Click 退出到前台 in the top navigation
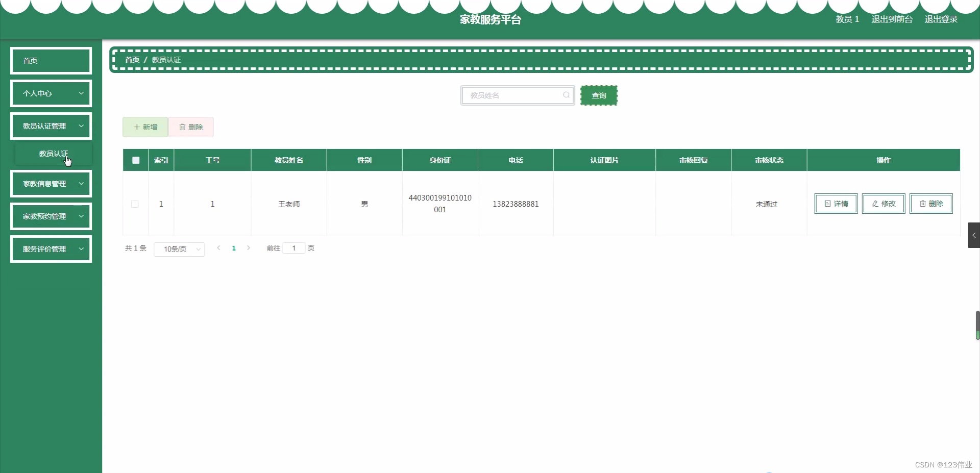Image resolution: width=980 pixels, height=473 pixels. (x=891, y=19)
